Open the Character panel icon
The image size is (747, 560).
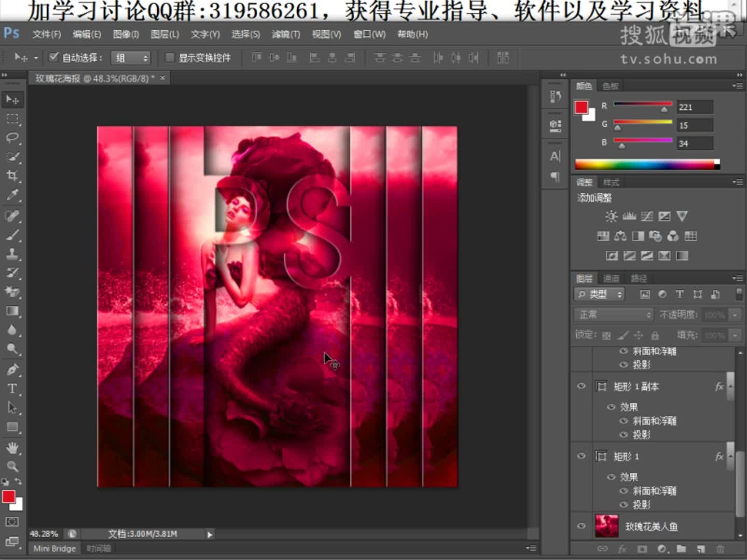point(555,156)
